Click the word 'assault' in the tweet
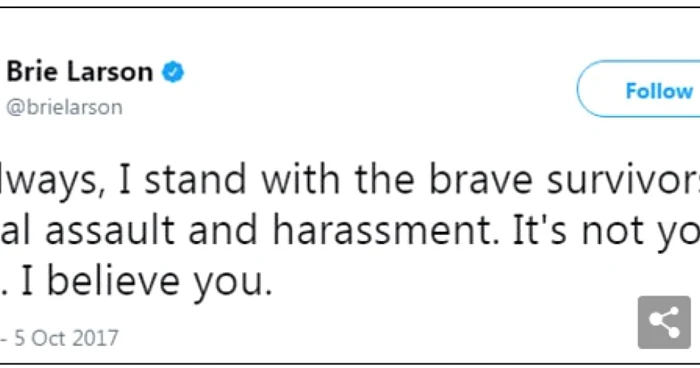Viewport: 700px width, 368px height. click(110, 230)
